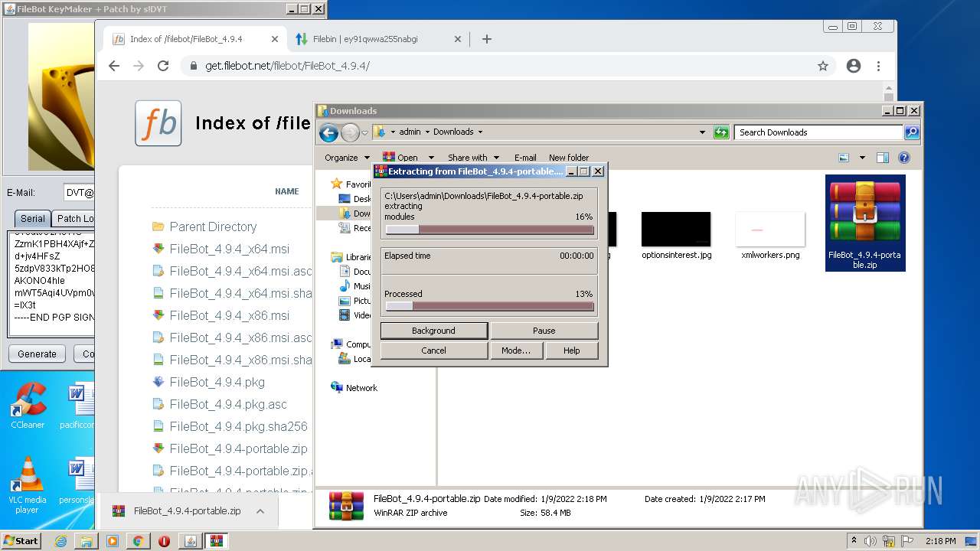Screen dimensions: 980x551
Task: Toggle the preview pane icon in Explorer
Action: point(883,158)
